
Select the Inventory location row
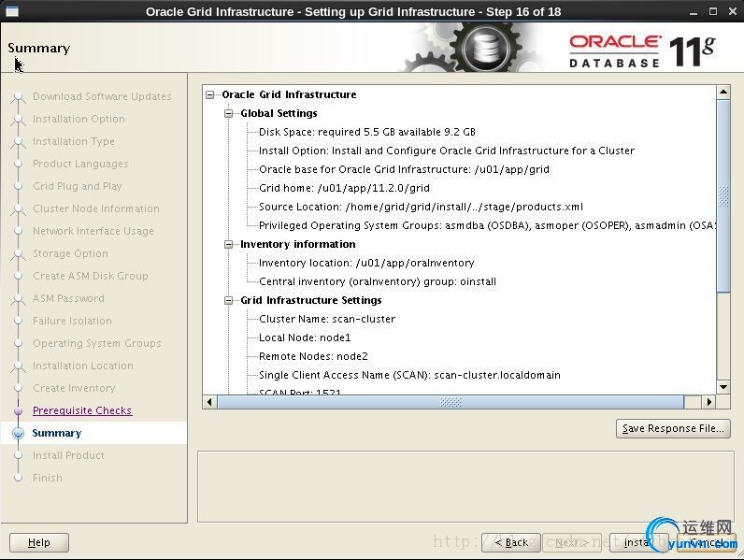coord(366,263)
